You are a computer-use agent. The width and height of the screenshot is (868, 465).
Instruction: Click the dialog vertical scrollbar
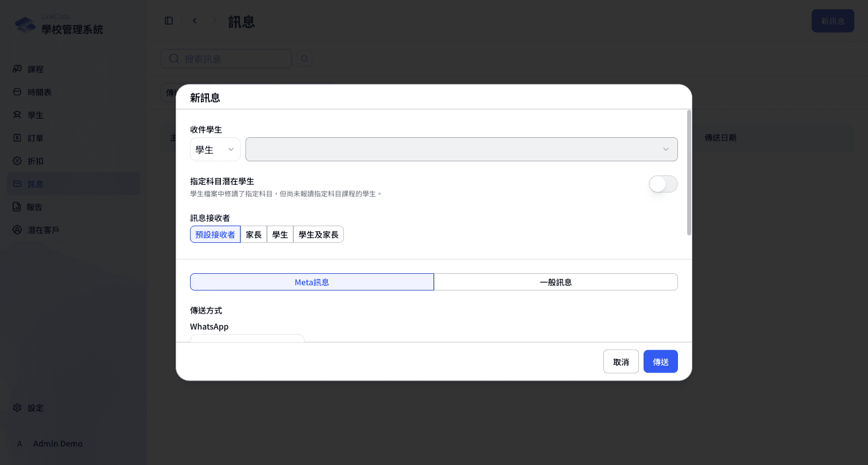click(689, 172)
